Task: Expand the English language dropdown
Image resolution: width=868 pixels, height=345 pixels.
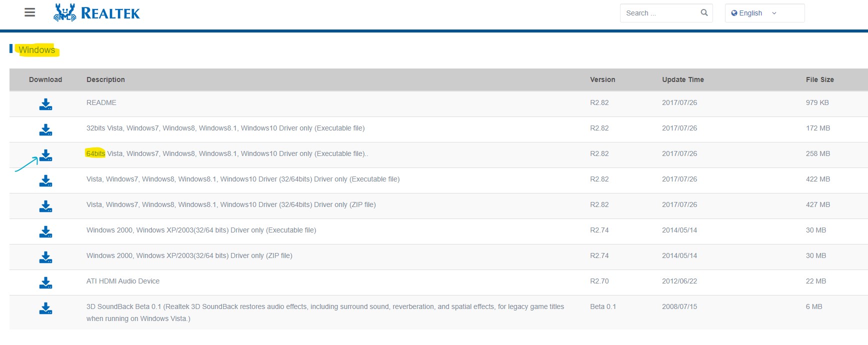Action: (x=764, y=13)
